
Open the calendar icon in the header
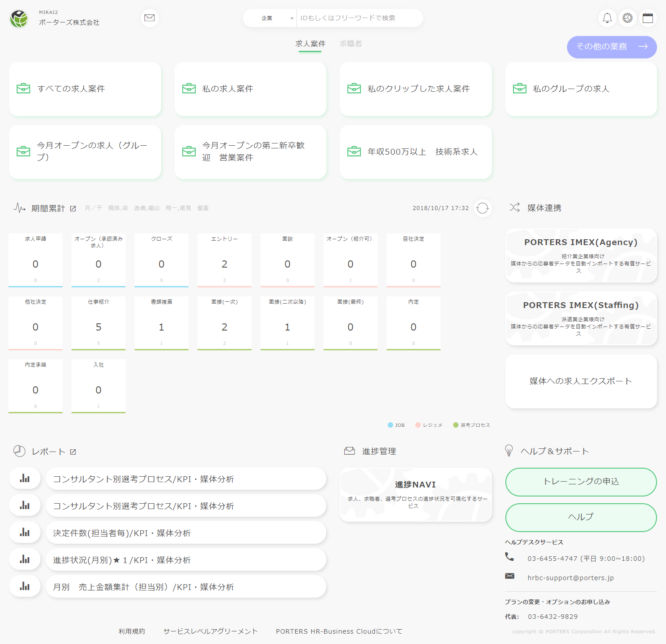pyautogui.click(x=648, y=18)
